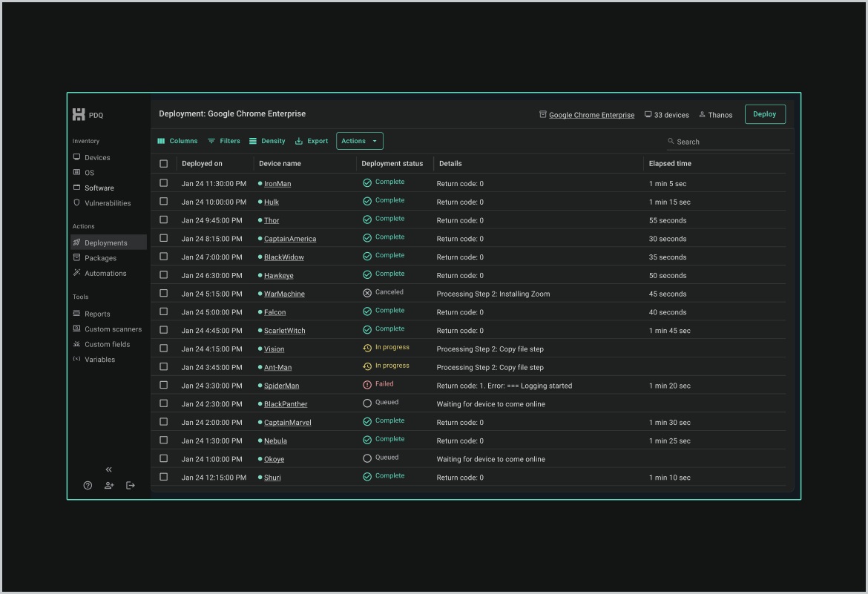
Task: Check the Hulk row checkbox
Action: click(163, 202)
